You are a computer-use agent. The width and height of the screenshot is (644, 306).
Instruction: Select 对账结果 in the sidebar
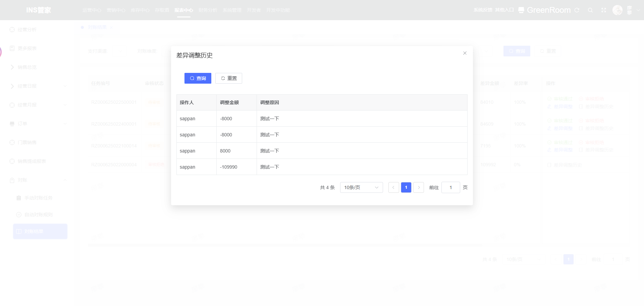pos(40,231)
